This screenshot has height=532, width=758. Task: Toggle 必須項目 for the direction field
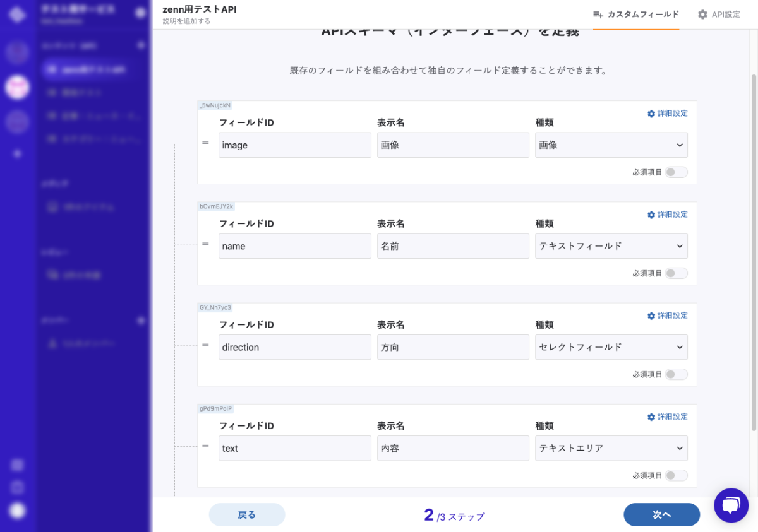pos(676,374)
